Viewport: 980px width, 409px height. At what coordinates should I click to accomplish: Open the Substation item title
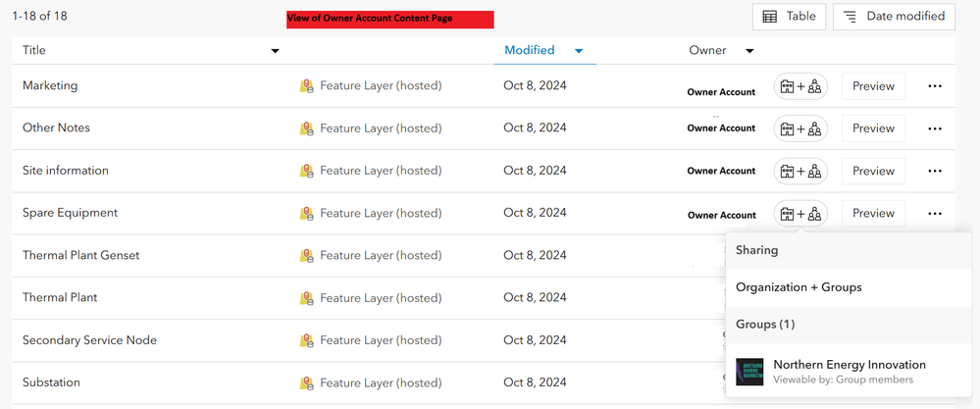tap(51, 383)
